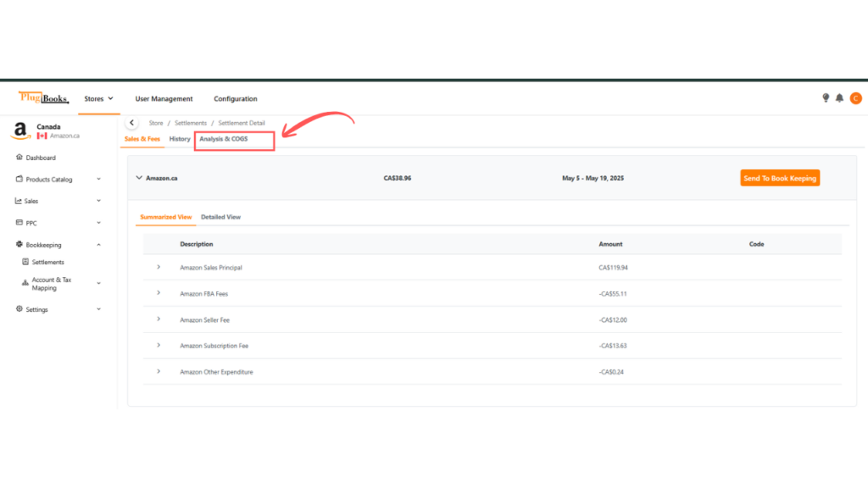The width and height of the screenshot is (868, 488).
Task: Click the PPC icon
Action: click(x=19, y=223)
